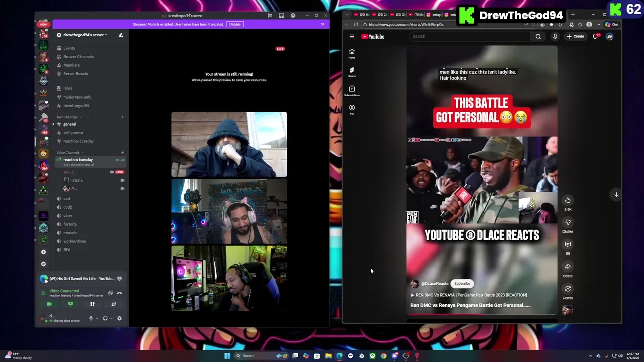Image resolution: width=644 pixels, height=362 pixels.
Task: Open the Shorts section in YouTube sidebar
Action: (x=352, y=72)
